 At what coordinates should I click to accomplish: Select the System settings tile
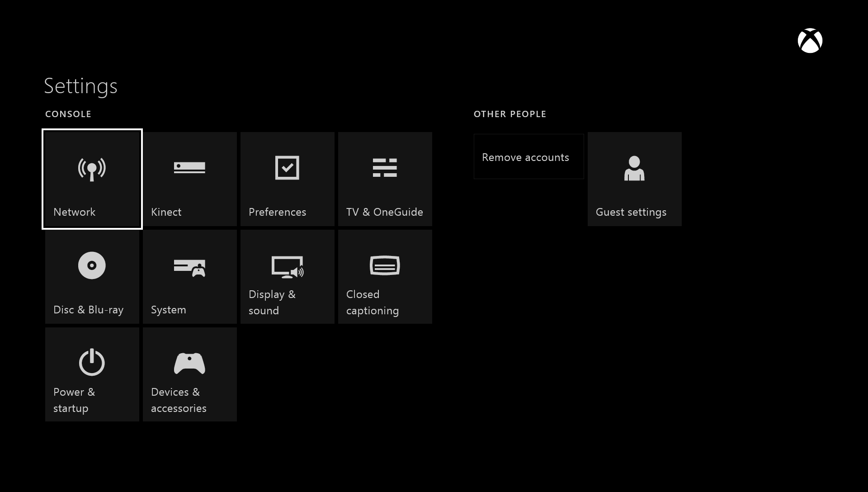tap(189, 277)
